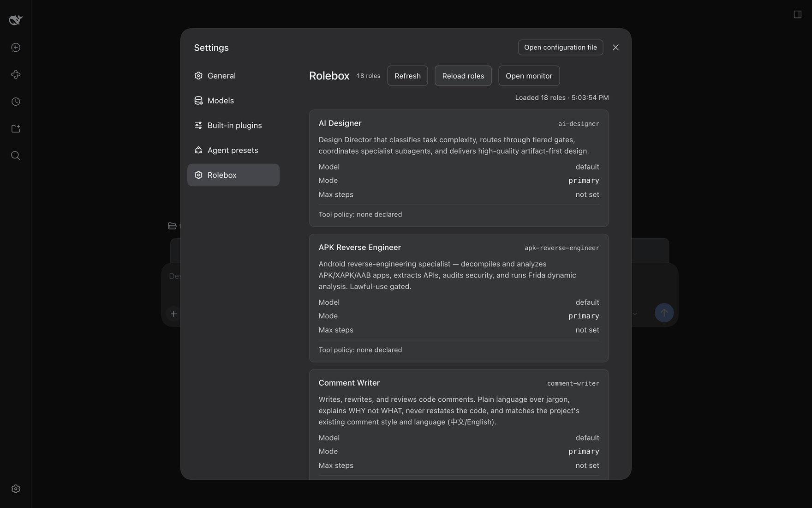Click the Refresh button
This screenshot has width=812, height=508.
[x=407, y=76]
